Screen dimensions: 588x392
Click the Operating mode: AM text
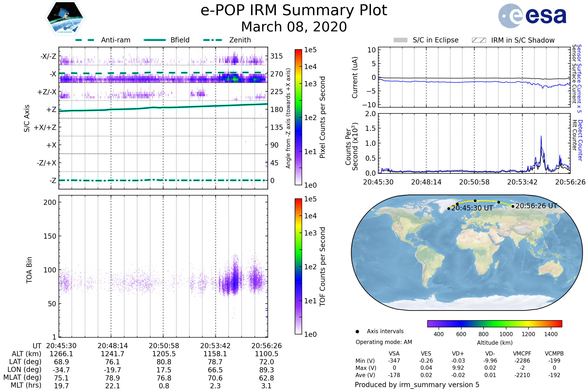pyautogui.click(x=384, y=342)
